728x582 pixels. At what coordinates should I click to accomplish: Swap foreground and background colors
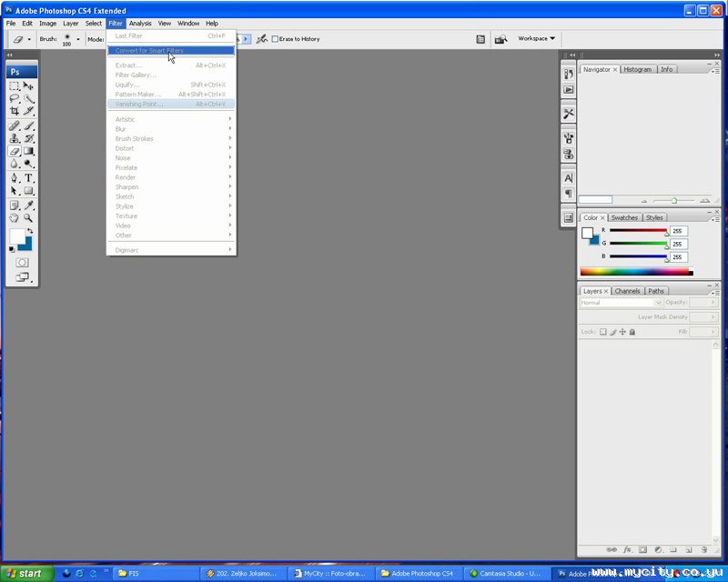(30, 231)
